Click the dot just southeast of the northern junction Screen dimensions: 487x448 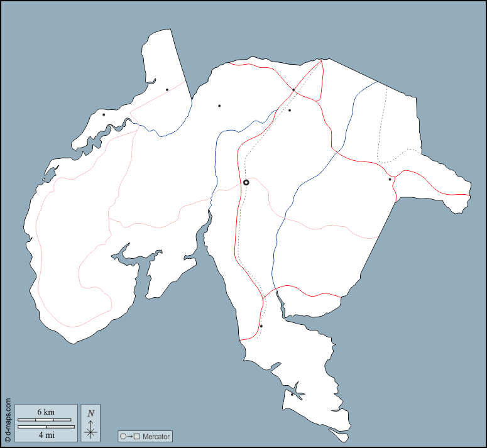point(290,111)
